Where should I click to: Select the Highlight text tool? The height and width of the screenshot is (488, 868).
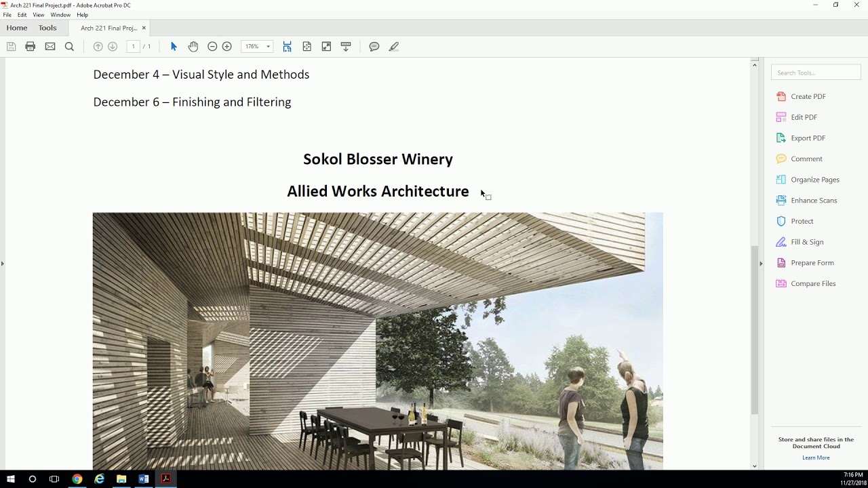393,47
